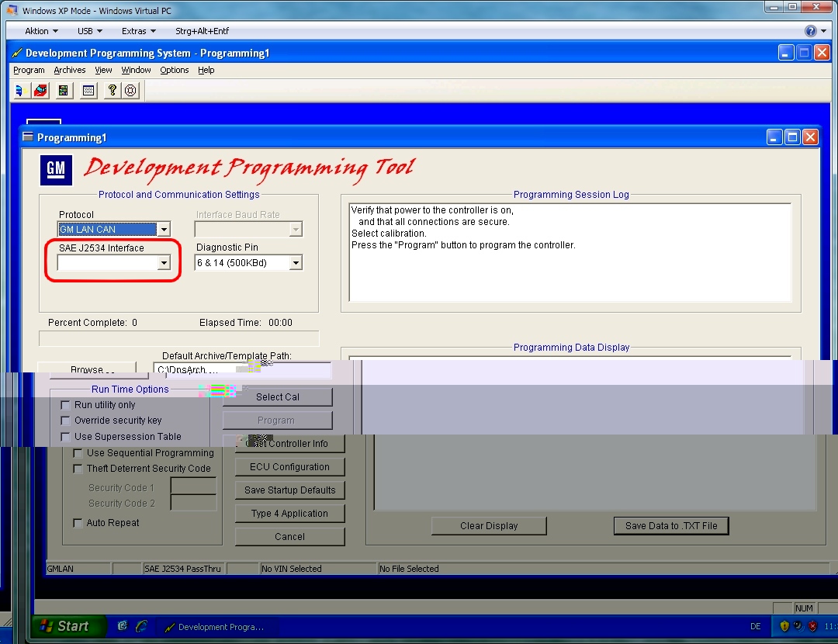
Task: Click the Clear Display button
Action: tap(489, 526)
